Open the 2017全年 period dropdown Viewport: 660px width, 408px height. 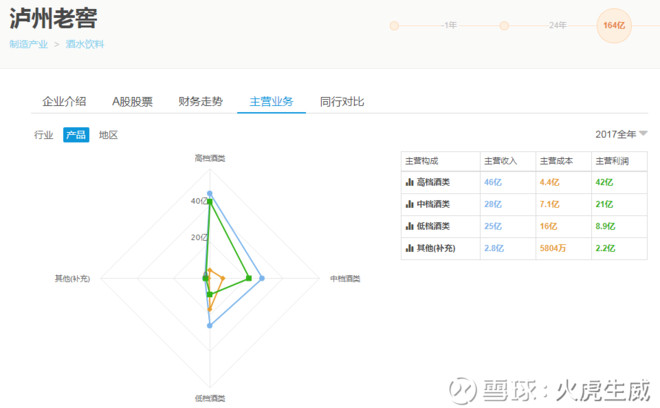click(621, 134)
